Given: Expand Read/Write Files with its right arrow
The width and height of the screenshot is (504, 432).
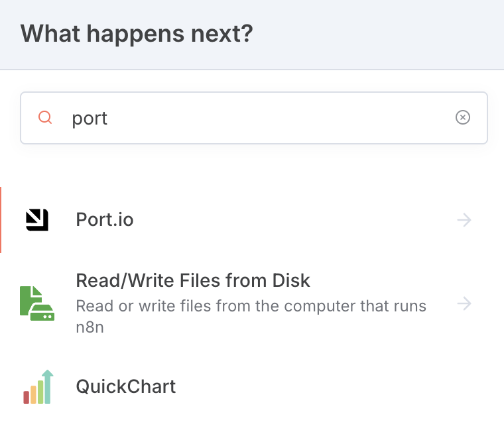Looking at the screenshot, I should (x=464, y=303).
